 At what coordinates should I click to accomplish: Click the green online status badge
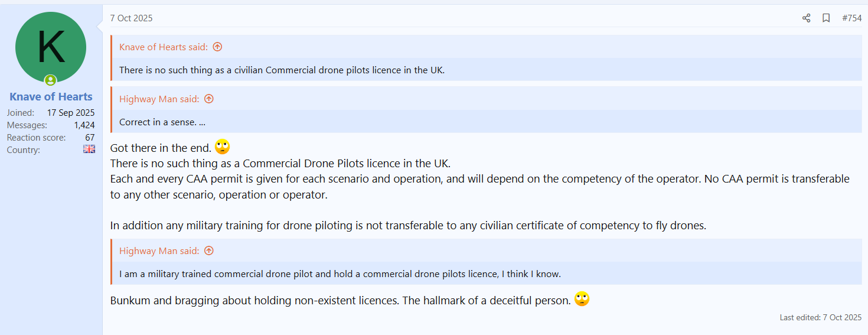click(51, 80)
